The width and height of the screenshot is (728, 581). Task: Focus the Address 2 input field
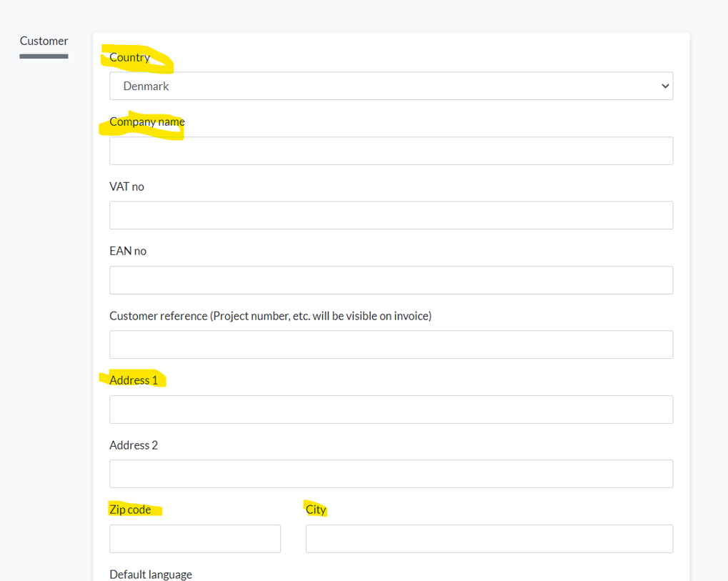pyautogui.click(x=391, y=474)
